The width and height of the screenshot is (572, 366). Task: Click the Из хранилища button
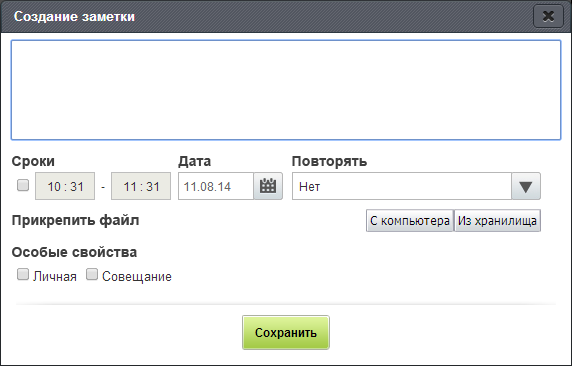click(497, 220)
